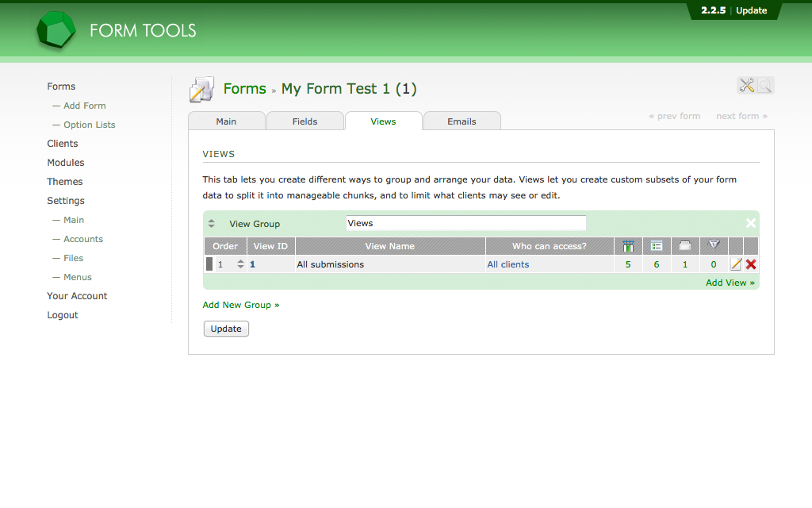Switch to the Fields tab

click(x=305, y=121)
